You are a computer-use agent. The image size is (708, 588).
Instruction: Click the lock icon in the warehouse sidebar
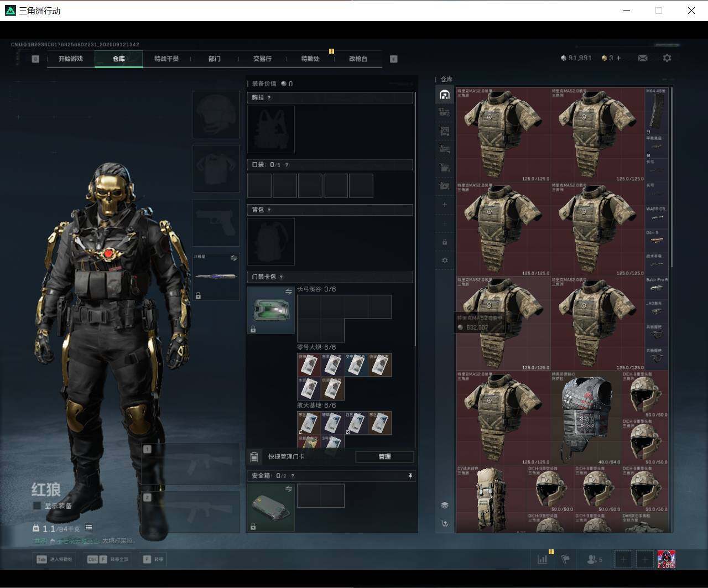pyautogui.click(x=445, y=242)
